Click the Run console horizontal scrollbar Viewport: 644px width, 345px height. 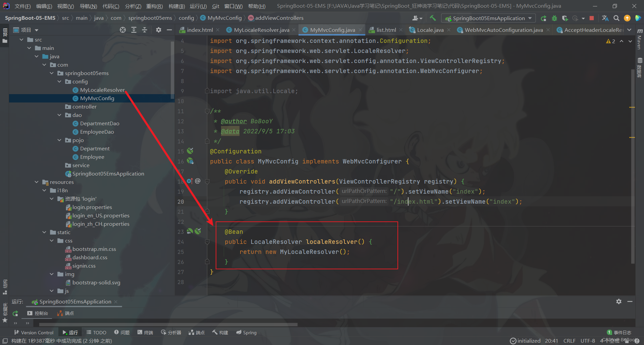168,325
